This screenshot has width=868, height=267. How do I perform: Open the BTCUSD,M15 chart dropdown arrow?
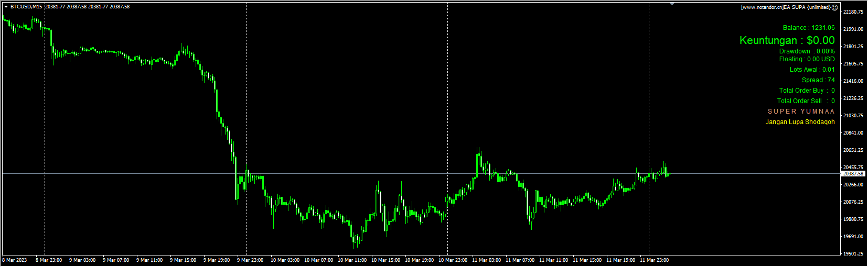point(6,7)
